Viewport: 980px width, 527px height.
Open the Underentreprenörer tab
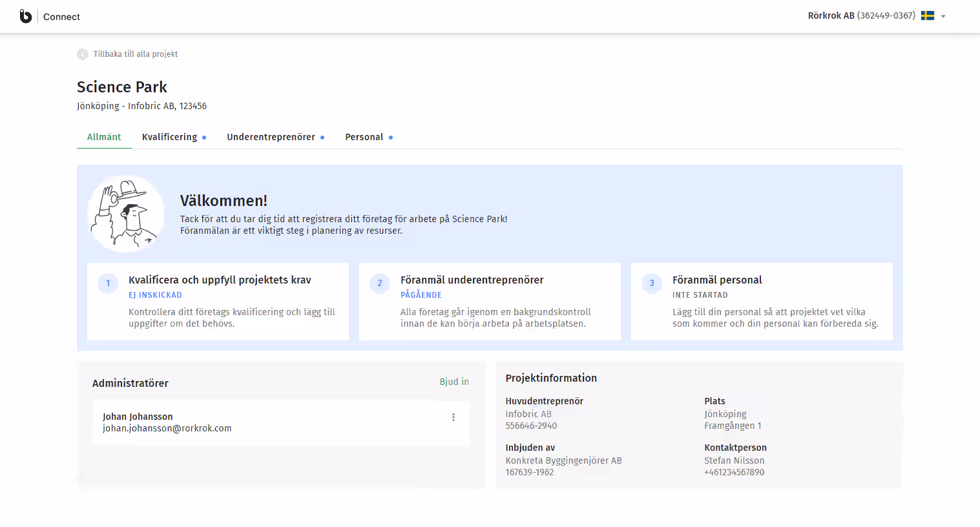coord(275,137)
